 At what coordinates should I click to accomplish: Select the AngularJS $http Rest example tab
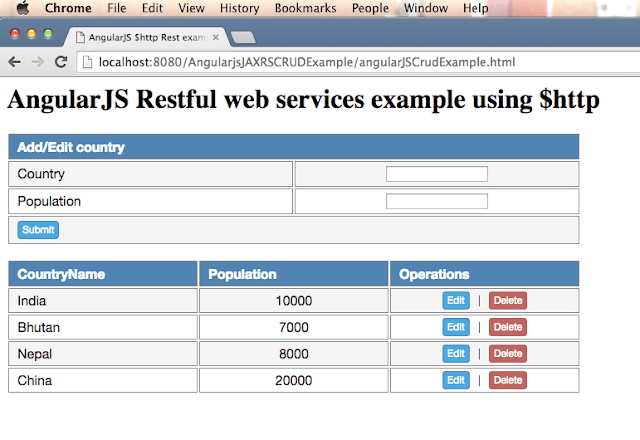point(147,38)
